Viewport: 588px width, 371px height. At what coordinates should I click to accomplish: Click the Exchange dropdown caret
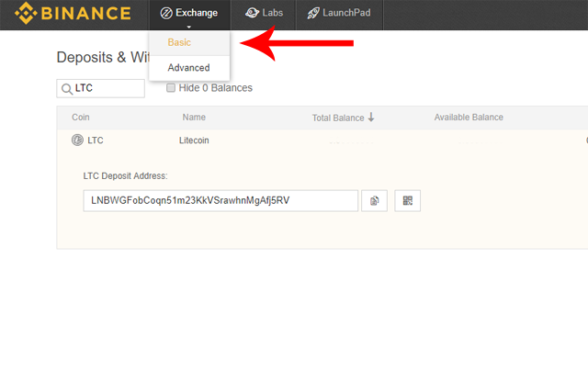[189, 27]
